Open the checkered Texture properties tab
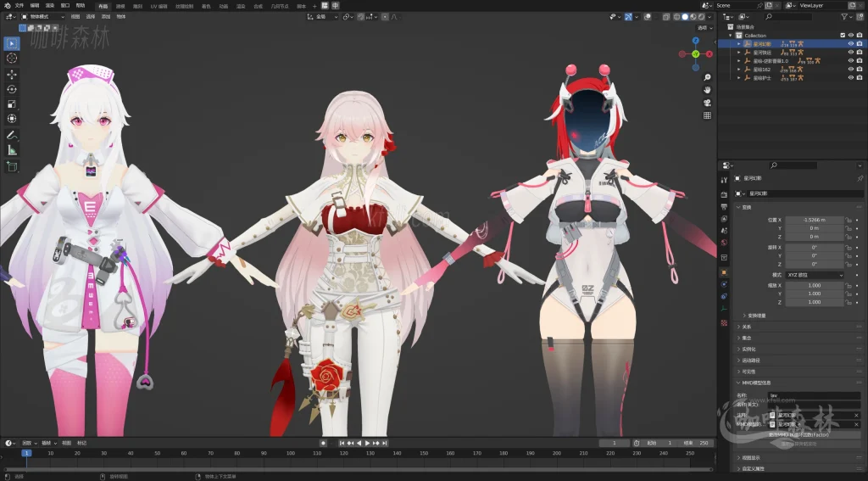Viewport: 868px width, 481px height. [x=724, y=322]
